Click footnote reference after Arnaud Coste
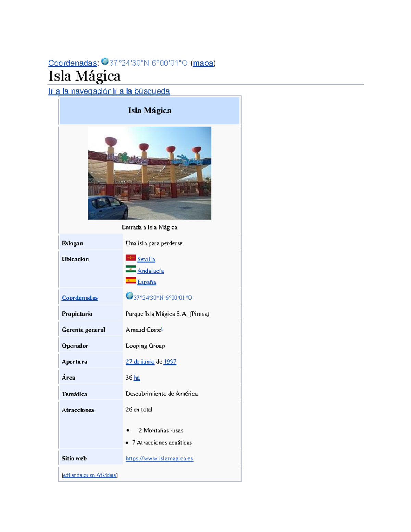The width and height of the screenshot is (411, 532). click(162, 329)
